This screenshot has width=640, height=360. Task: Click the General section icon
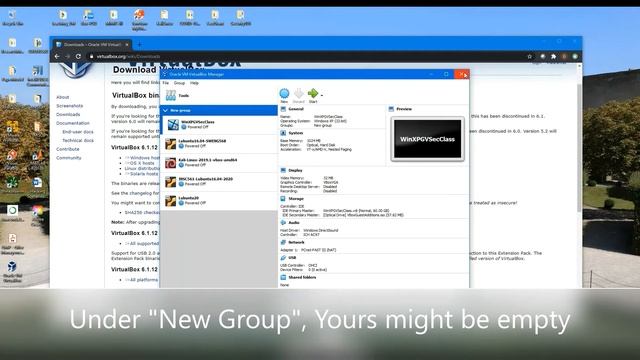tap(283, 109)
